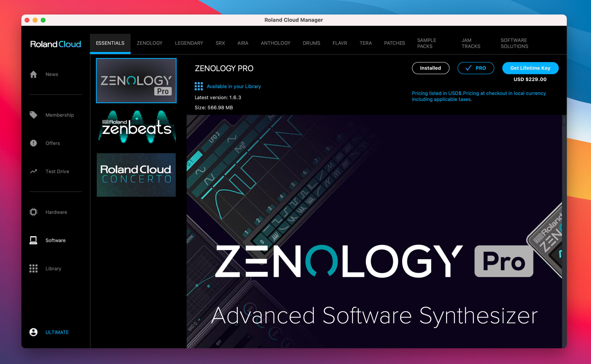Viewport: 591px width, 364px height.
Task: Click the Roland Cloud logo
Action: click(x=56, y=44)
